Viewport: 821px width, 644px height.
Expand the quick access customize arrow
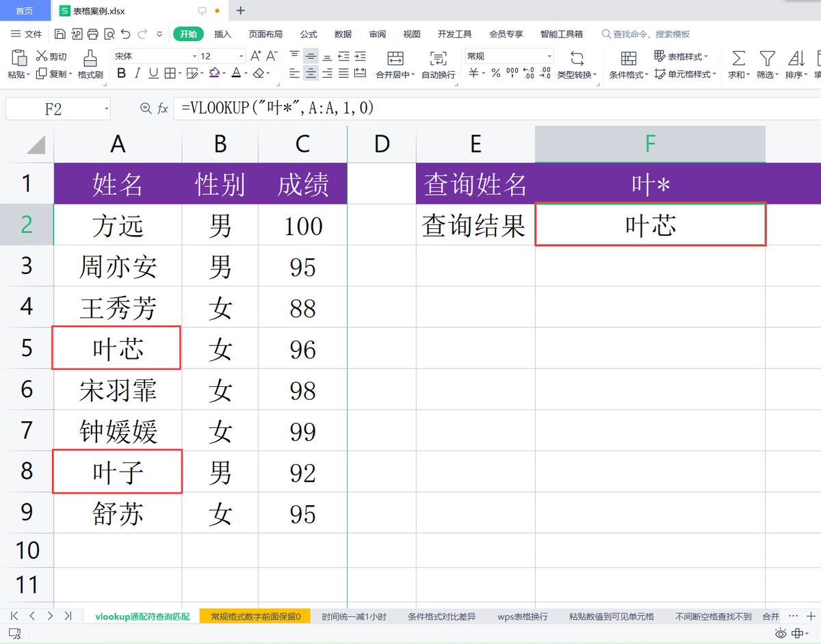159,33
